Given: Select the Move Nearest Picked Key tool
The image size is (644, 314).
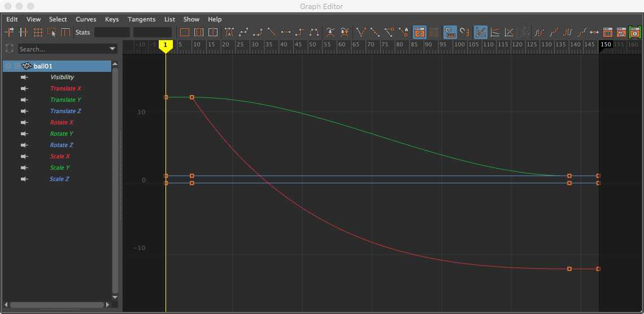Looking at the screenshot, I should click(10, 32).
